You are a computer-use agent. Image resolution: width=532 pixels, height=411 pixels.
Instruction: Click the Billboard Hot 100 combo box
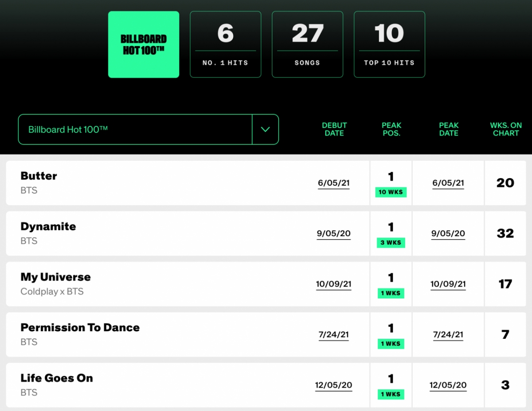(135, 129)
